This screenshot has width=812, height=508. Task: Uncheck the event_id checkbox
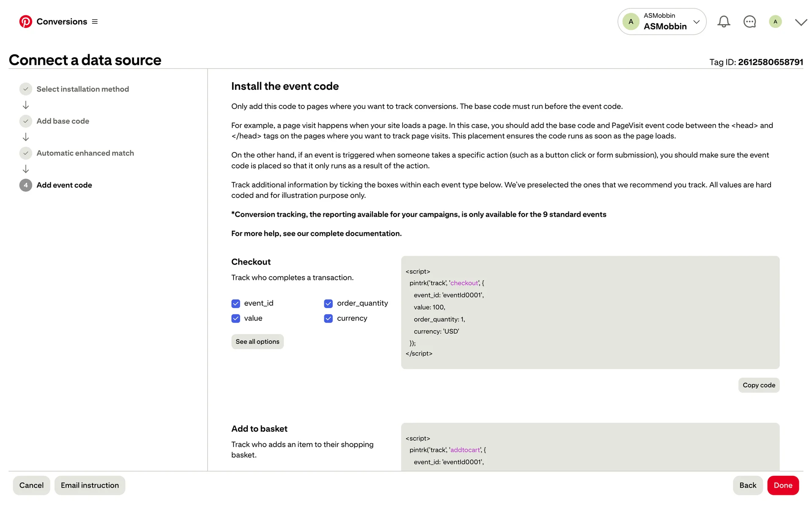236,304
